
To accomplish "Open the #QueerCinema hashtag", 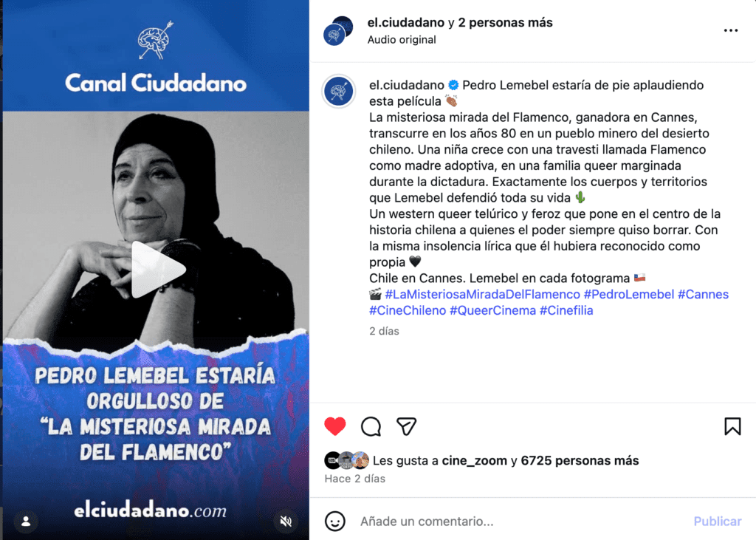I will (492, 310).
